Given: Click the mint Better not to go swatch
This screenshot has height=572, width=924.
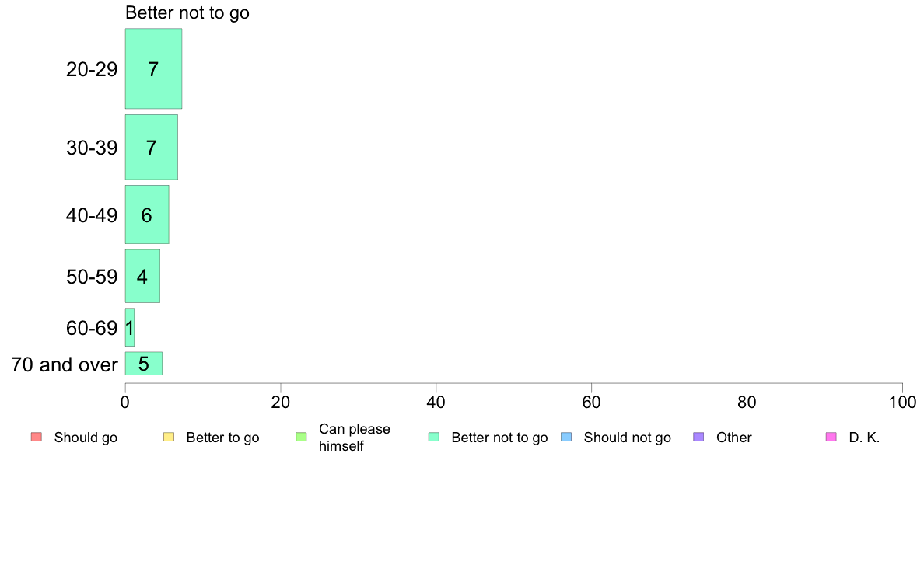Looking at the screenshot, I should click(434, 437).
